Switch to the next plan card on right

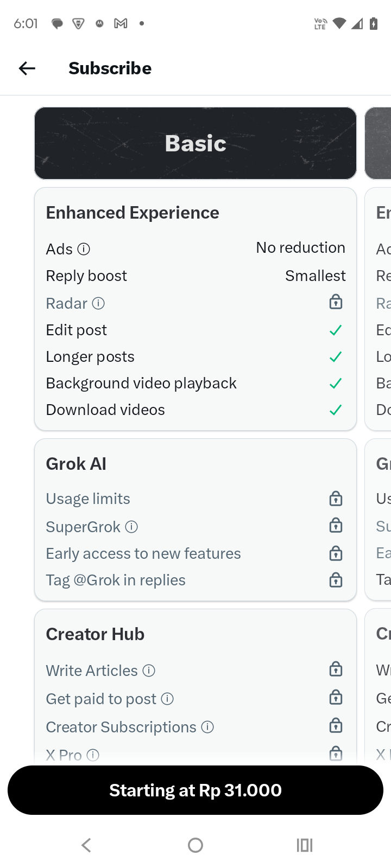click(379, 143)
